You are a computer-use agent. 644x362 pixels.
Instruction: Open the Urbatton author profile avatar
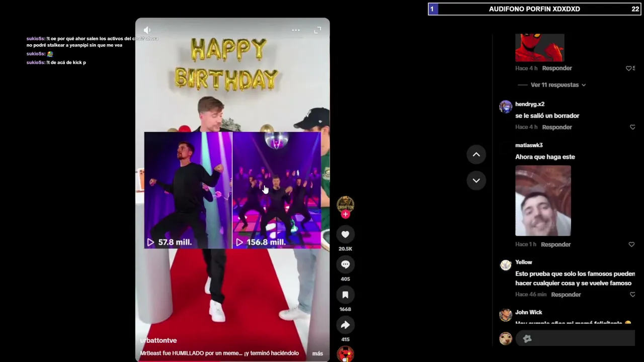pos(345,204)
